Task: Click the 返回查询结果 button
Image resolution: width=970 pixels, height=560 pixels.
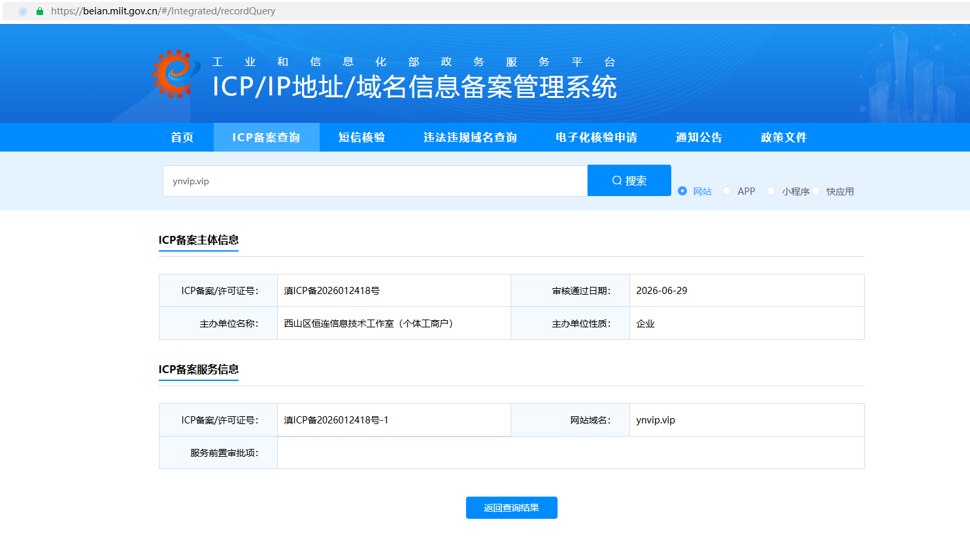Action: [x=512, y=508]
